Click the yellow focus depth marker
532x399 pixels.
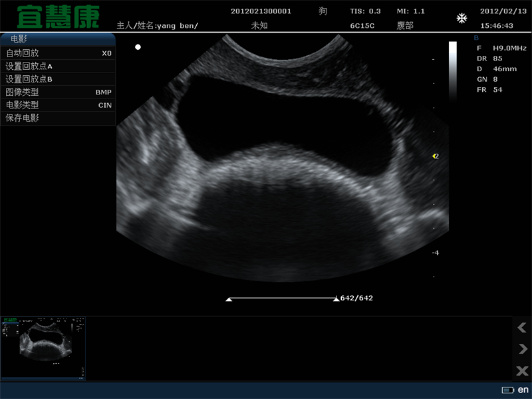pos(434,156)
